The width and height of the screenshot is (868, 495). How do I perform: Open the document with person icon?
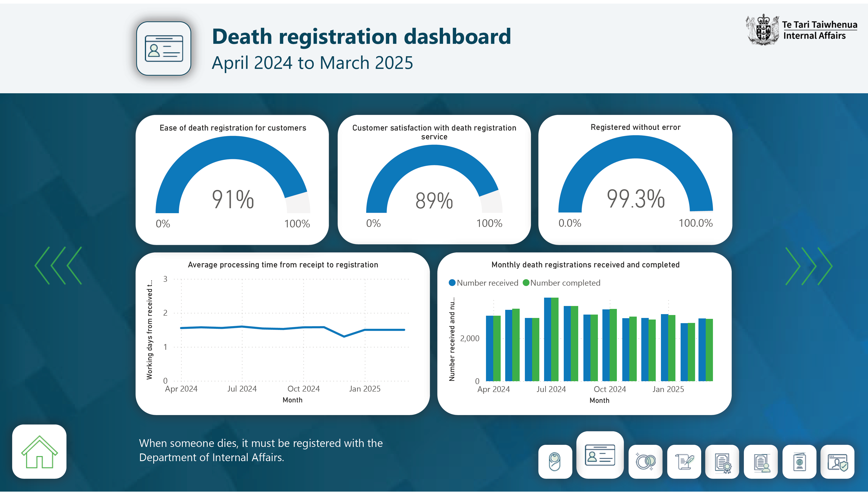(x=760, y=462)
